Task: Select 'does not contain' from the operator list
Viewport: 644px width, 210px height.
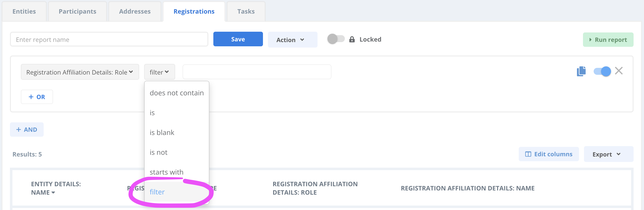Action: pyautogui.click(x=176, y=93)
